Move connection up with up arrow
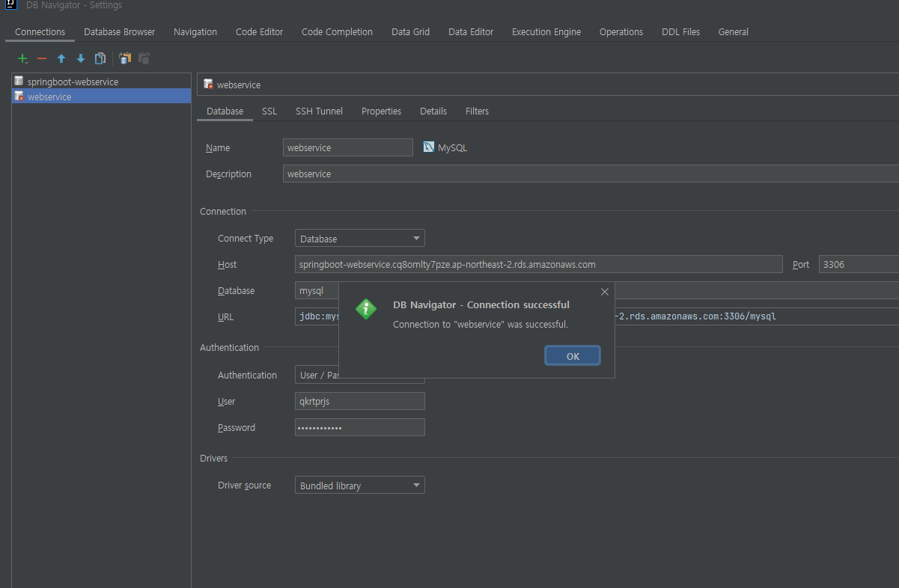Screen dimensions: 899x588 point(61,58)
